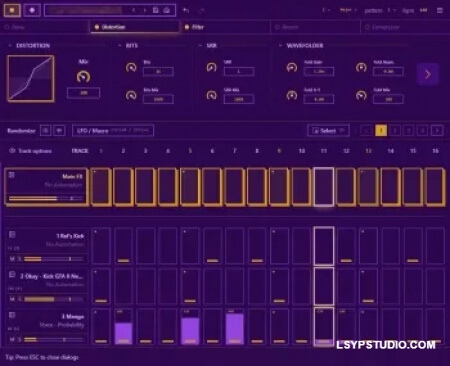
Task: Click the Main FX track menu icon
Action: pos(12,175)
